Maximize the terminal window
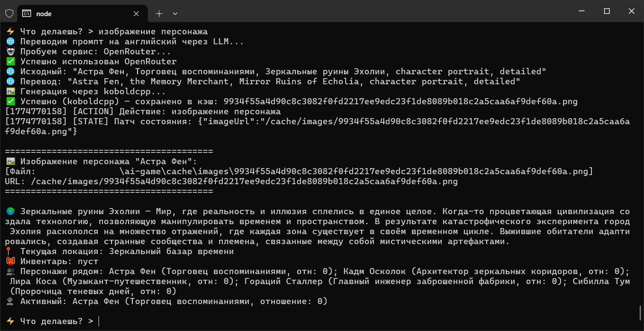644x331 pixels. click(x=607, y=11)
